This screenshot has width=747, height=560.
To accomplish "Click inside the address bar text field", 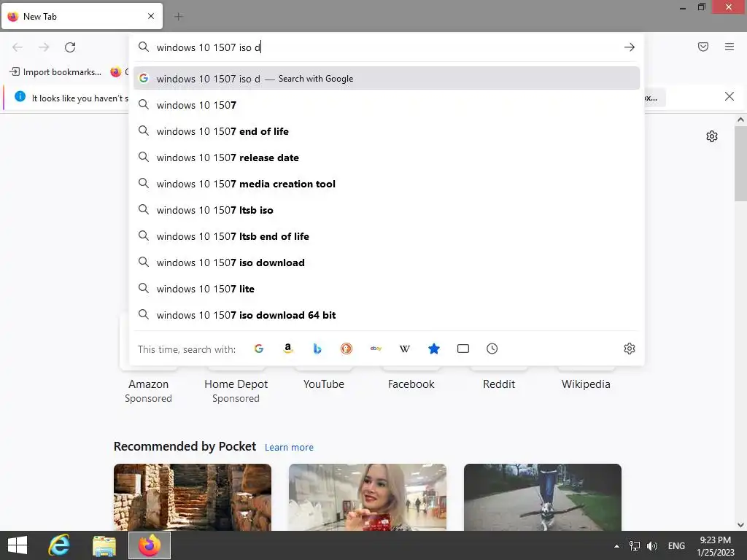I will point(387,47).
